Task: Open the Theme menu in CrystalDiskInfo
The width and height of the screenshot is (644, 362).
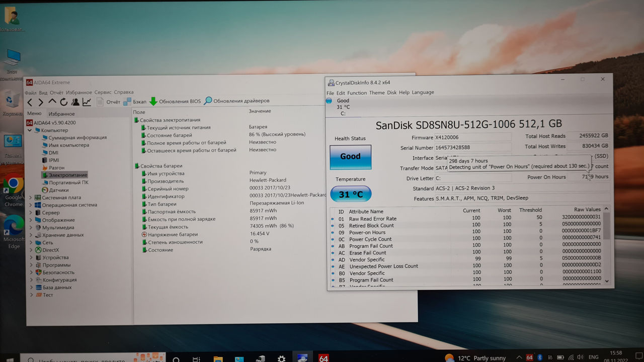Action: pos(377,93)
